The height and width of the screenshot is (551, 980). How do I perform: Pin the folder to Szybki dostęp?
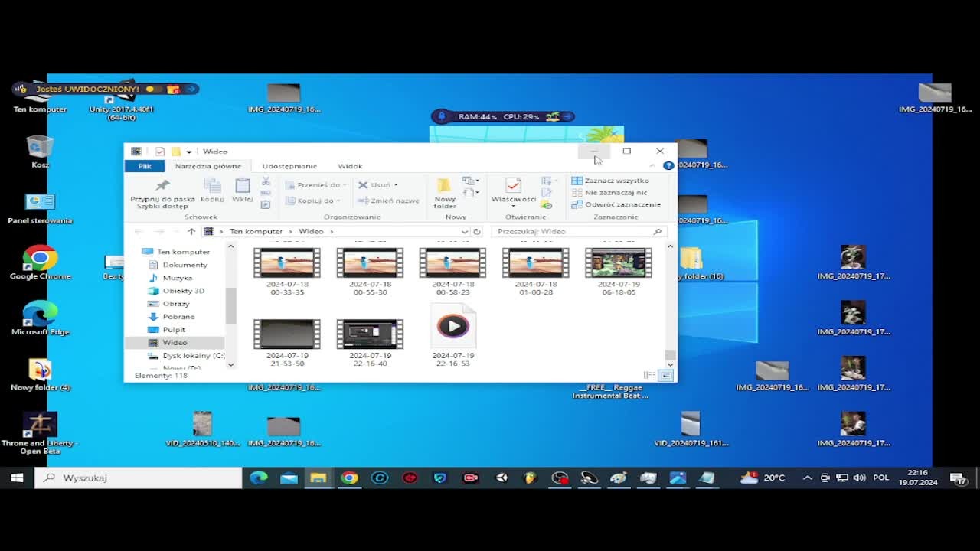tap(162, 194)
